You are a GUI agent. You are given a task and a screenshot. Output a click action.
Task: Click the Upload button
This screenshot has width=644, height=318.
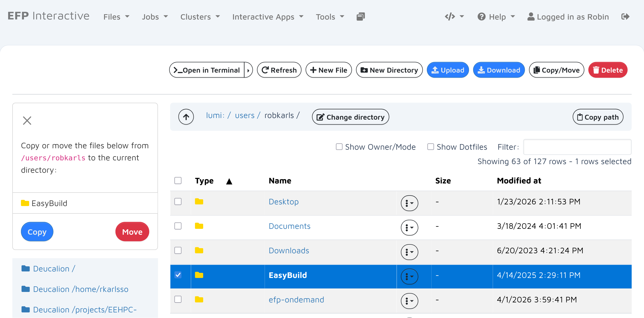(x=448, y=70)
